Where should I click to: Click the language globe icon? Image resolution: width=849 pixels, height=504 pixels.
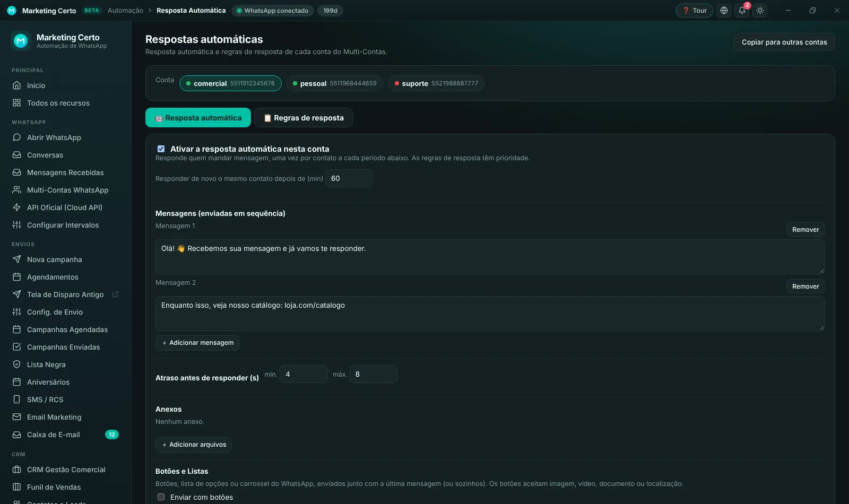(x=724, y=11)
